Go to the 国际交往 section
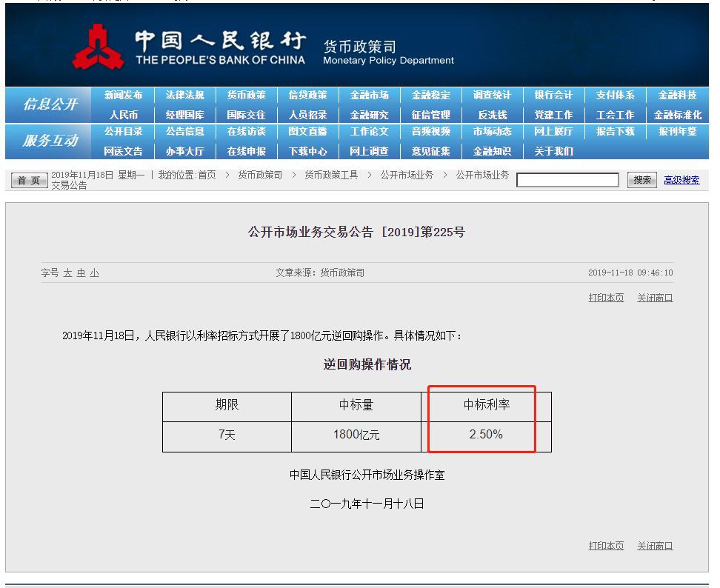The width and height of the screenshot is (720, 588). [246, 116]
